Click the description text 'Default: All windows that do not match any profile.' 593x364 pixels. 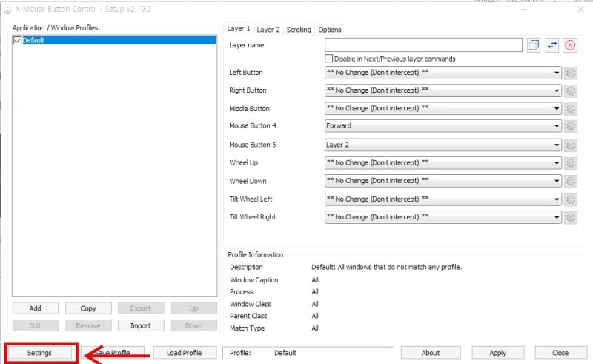tap(386, 267)
